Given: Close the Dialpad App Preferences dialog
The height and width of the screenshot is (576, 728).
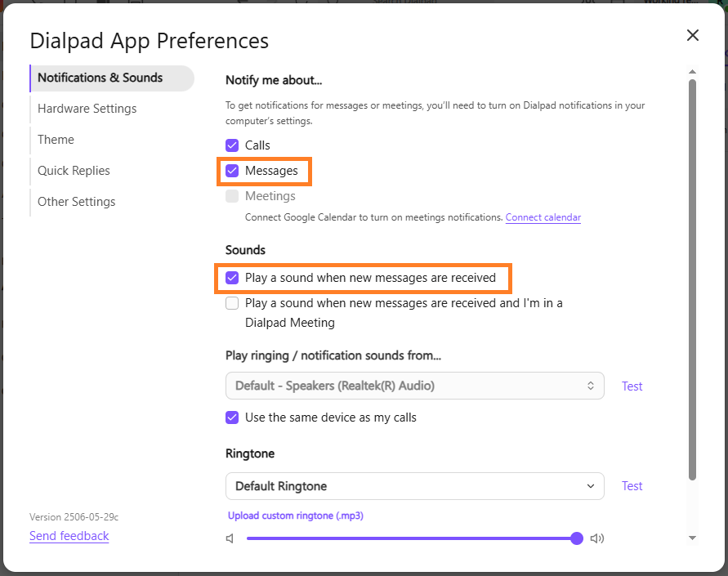Looking at the screenshot, I should 692,35.
